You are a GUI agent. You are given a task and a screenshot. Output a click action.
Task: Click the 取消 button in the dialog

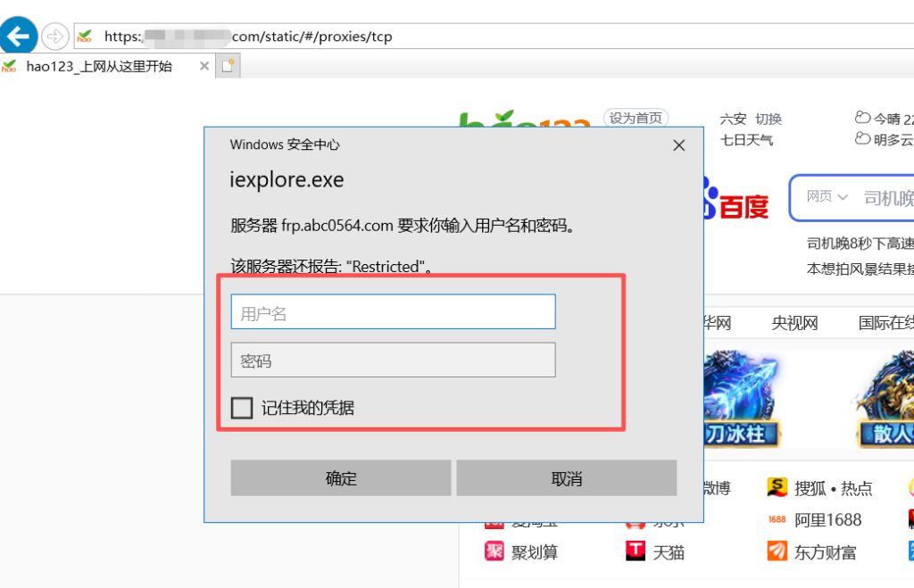[567, 478]
